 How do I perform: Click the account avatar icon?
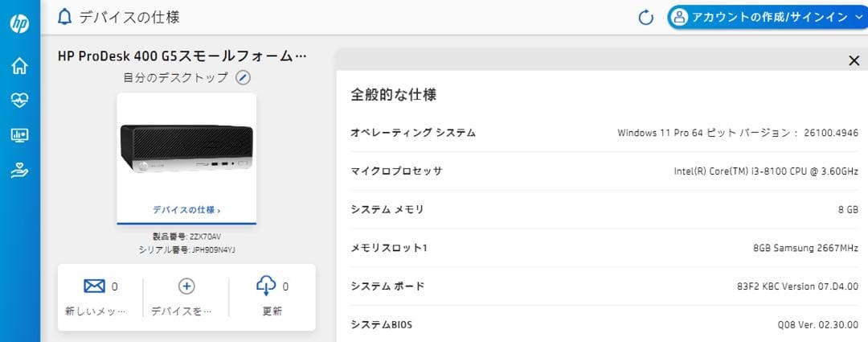click(678, 17)
